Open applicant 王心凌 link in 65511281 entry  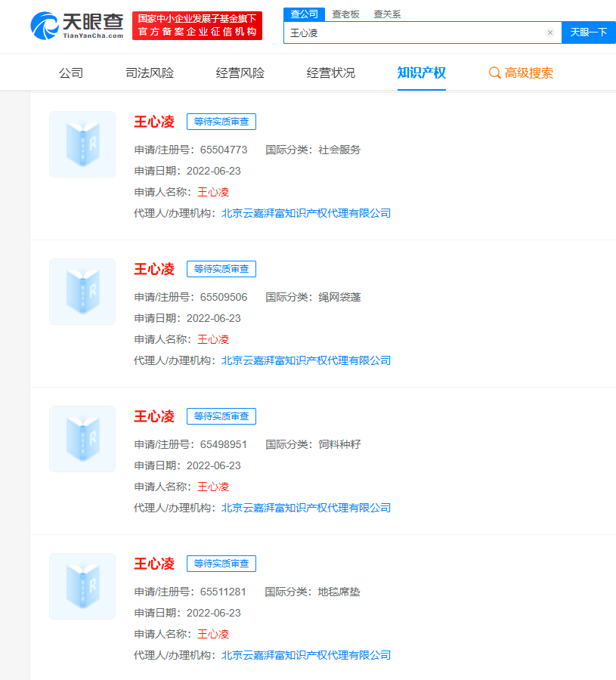pos(213,634)
